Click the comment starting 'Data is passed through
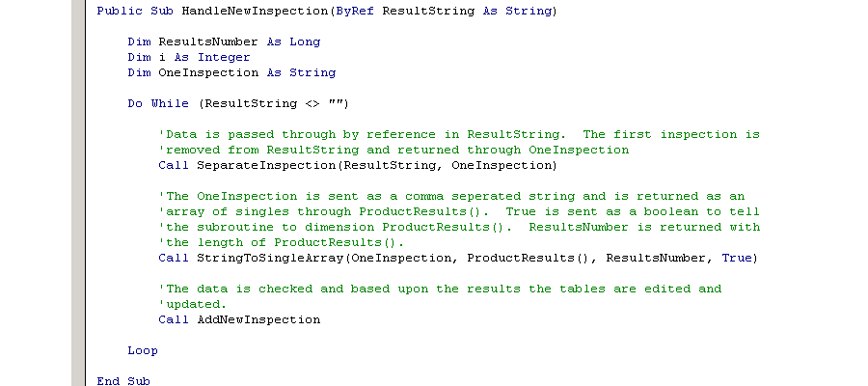This screenshot has height=386, width=868. coord(459,134)
